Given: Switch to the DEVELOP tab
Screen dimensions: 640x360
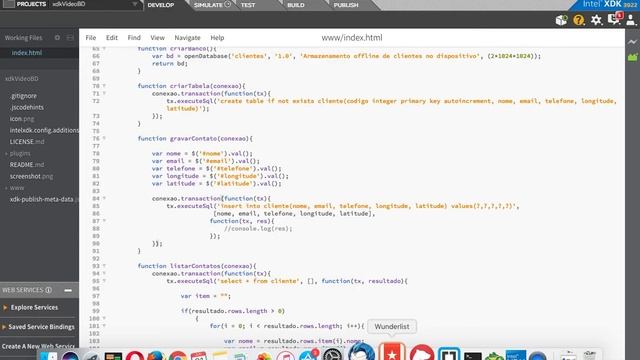Looking at the screenshot, I should [x=161, y=5].
